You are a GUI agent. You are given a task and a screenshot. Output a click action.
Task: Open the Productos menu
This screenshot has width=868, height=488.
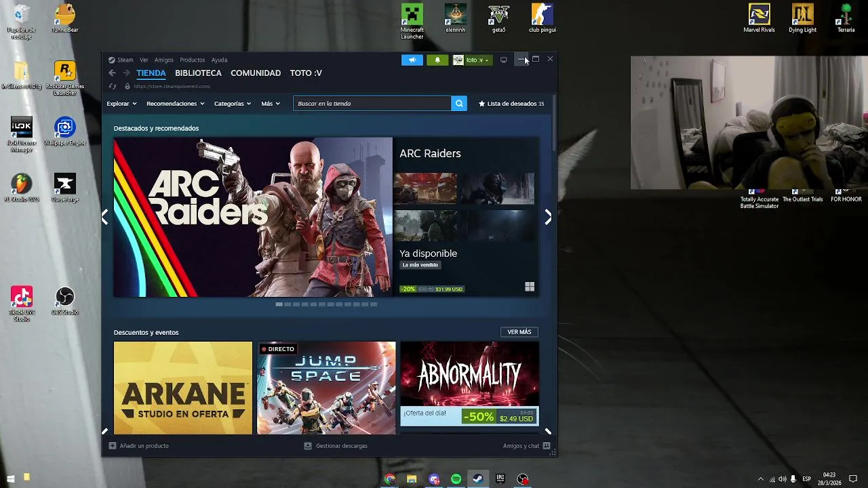click(192, 60)
